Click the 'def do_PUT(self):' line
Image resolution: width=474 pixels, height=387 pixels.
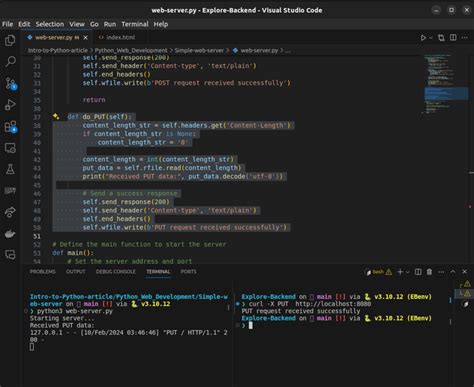(x=100, y=117)
